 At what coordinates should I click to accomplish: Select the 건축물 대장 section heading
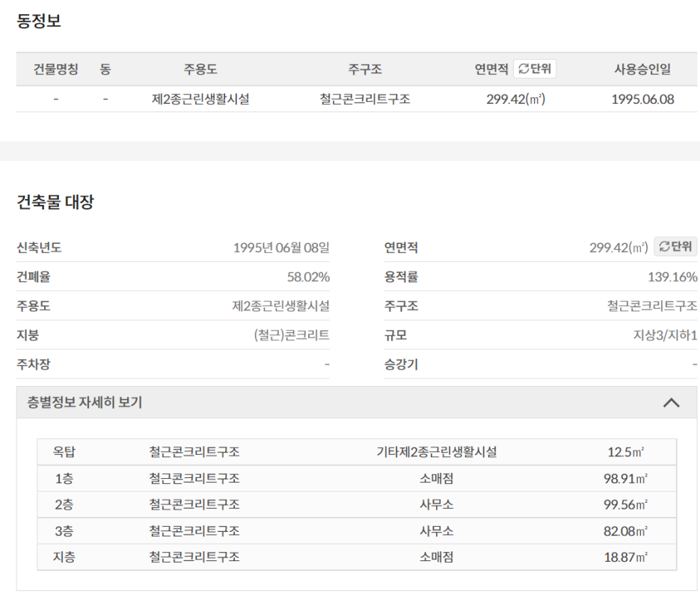point(55,202)
